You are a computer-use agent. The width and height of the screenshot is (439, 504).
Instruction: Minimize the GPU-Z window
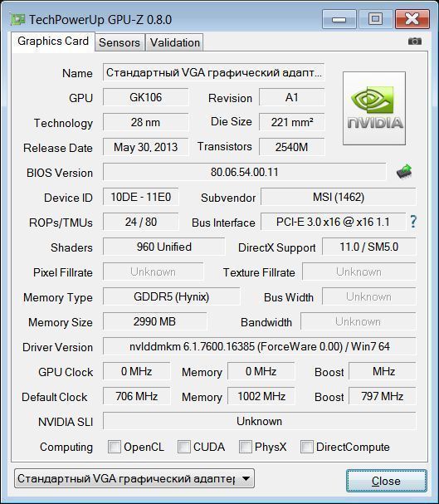point(339,19)
